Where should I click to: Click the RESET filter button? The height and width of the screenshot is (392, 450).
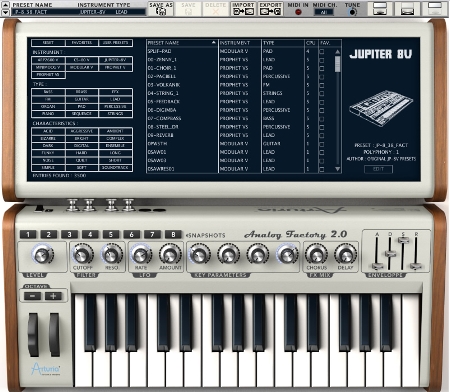point(48,43)
